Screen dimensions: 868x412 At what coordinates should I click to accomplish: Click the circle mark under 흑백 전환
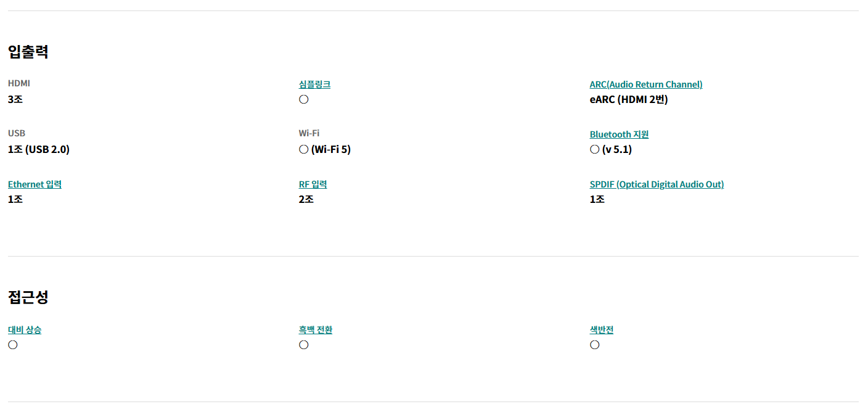[303, 345]
